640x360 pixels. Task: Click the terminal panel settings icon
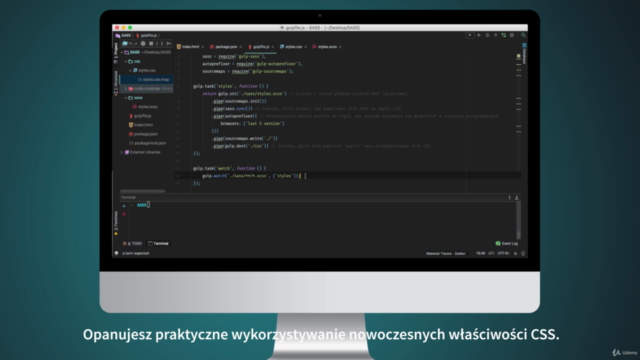click(509, 198)
